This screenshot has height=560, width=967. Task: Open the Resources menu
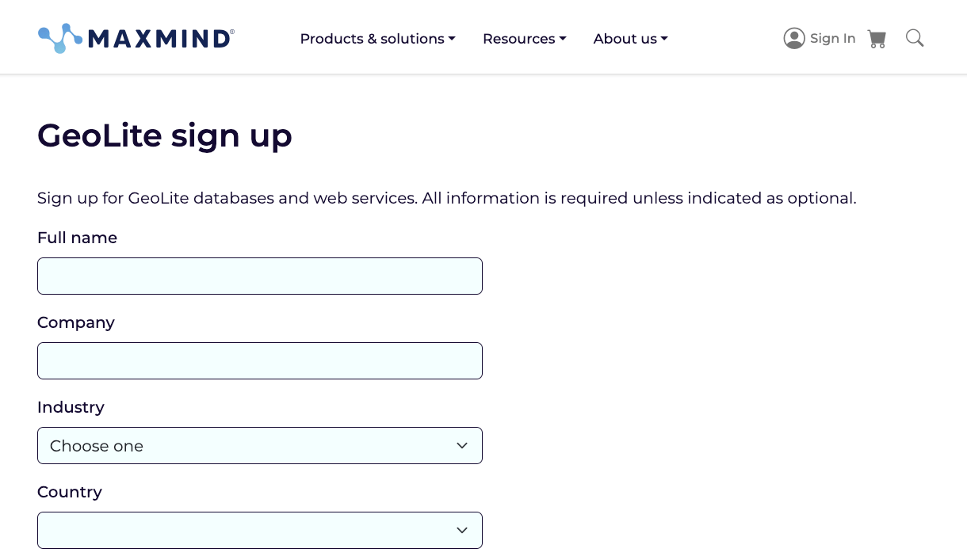point(518,39)
